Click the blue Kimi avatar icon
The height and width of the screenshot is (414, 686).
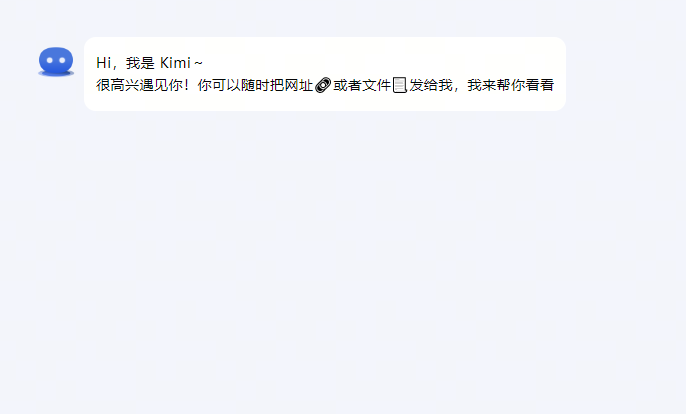tap(56, 61)
